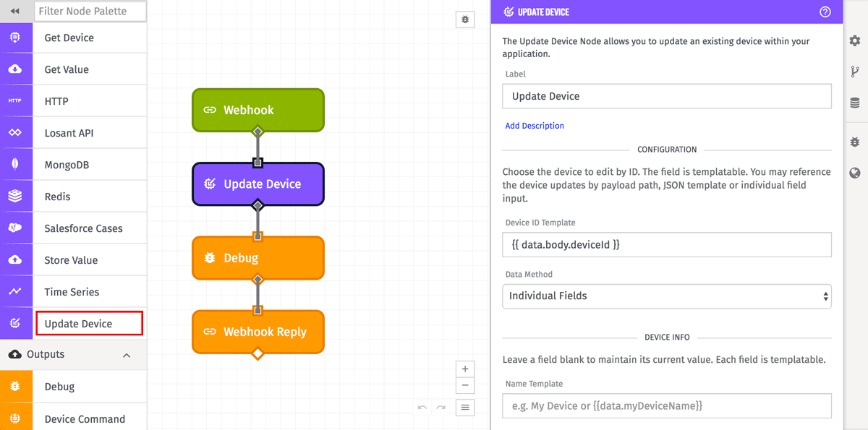Collapse the node palette with double-arrow icon
The image size is (868, 430).
(15, 11)
